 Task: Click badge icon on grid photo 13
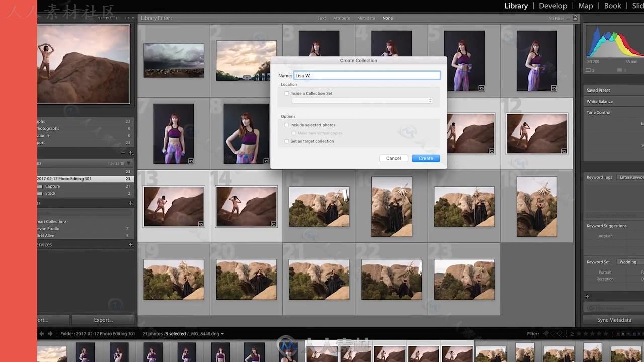click(x=201, y=224)
